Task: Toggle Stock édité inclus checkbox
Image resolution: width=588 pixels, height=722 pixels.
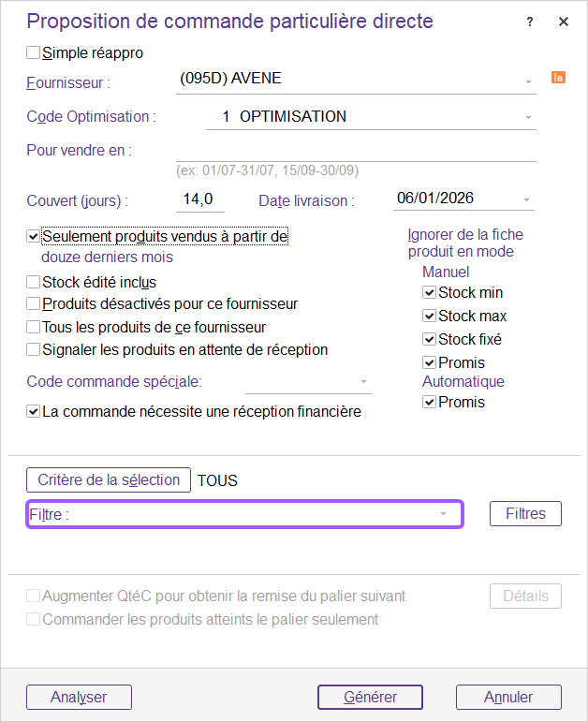Action: point(34,282)
